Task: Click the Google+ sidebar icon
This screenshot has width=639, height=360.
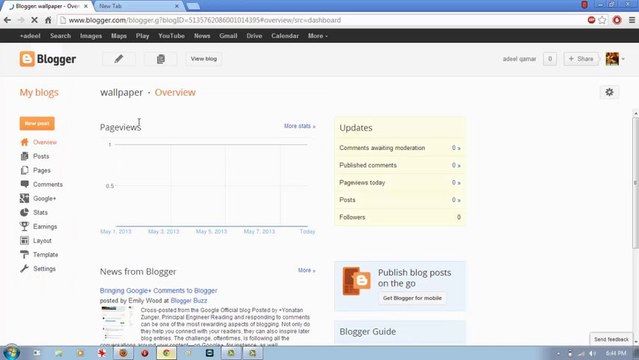Action: [24, 198]
